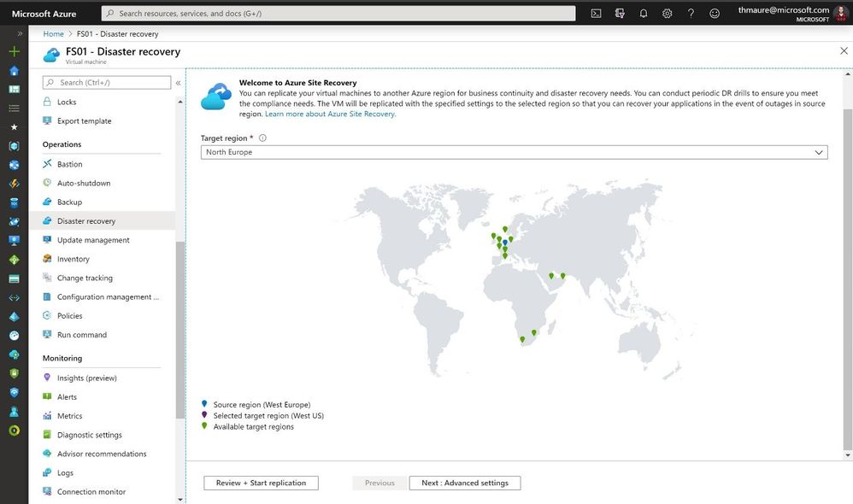Image resolution: width=853 pixels, height=504 pixels.
Task: Open the Help question mark icon
Action: (691, 14)
